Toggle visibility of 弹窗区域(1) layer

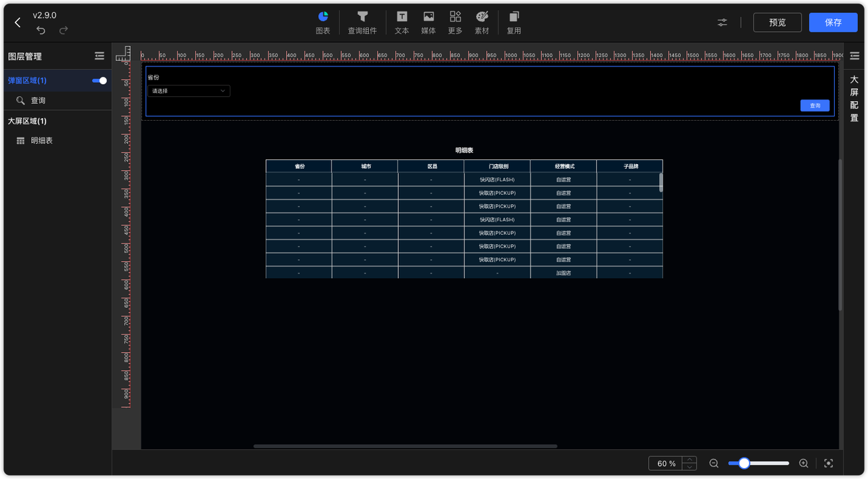point(99,80)
